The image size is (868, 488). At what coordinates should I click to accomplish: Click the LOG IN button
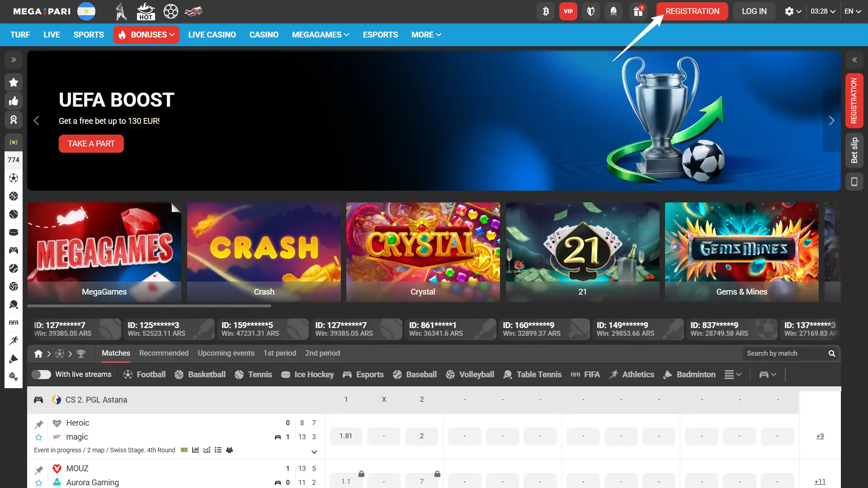[754, 11]
